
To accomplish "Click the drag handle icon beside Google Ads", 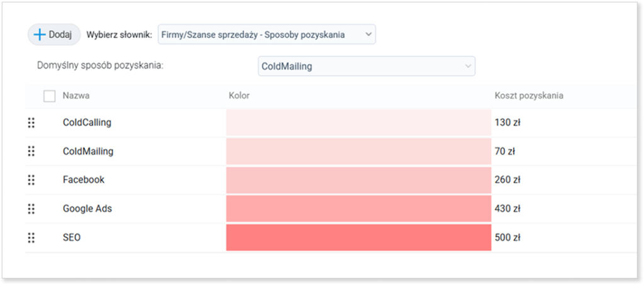I will click(x=31, y=209).
